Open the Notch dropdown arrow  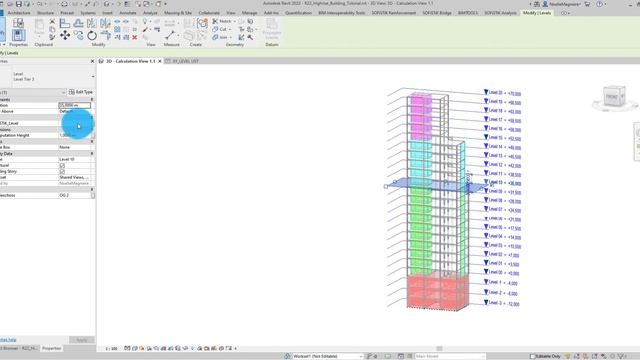(234, 21)
